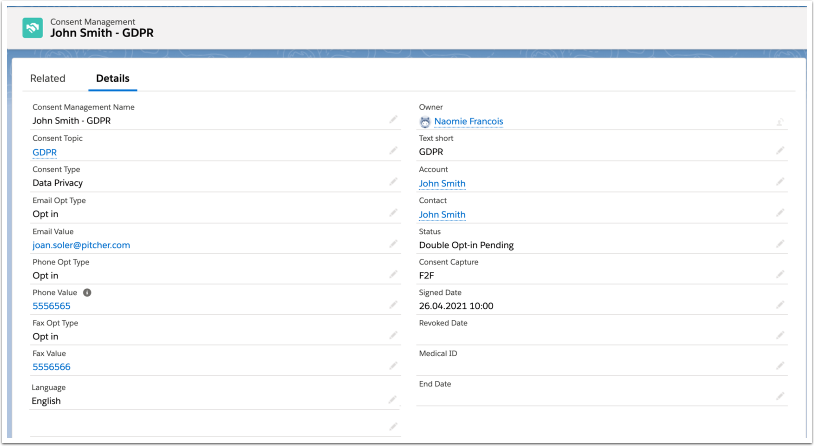This screenshot has width=814, height=446.
Task: Click the fax number 5556566 link
Action: click(x=51, y=367)
